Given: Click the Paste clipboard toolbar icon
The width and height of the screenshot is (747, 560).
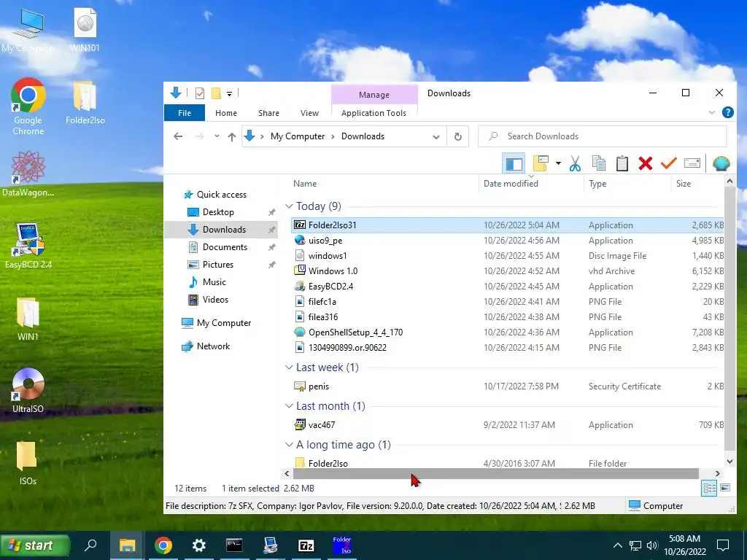Looking at the screenshot, I should pos(622,163).
